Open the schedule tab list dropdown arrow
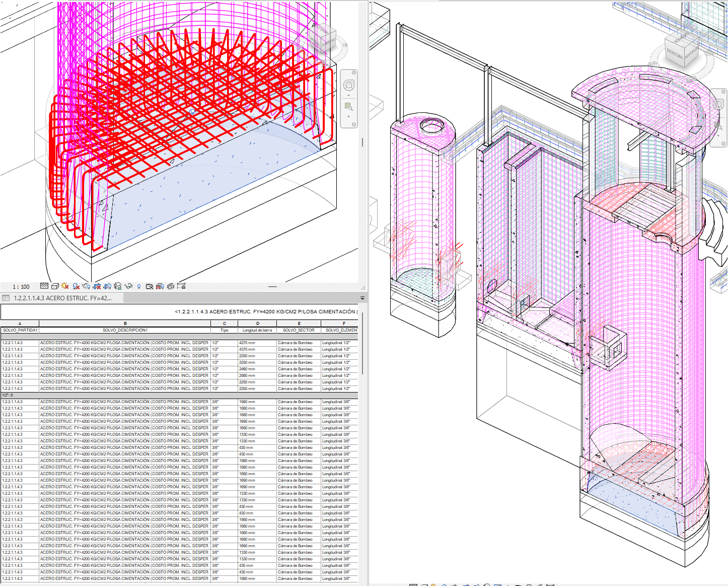 click(x=362, y=298)
